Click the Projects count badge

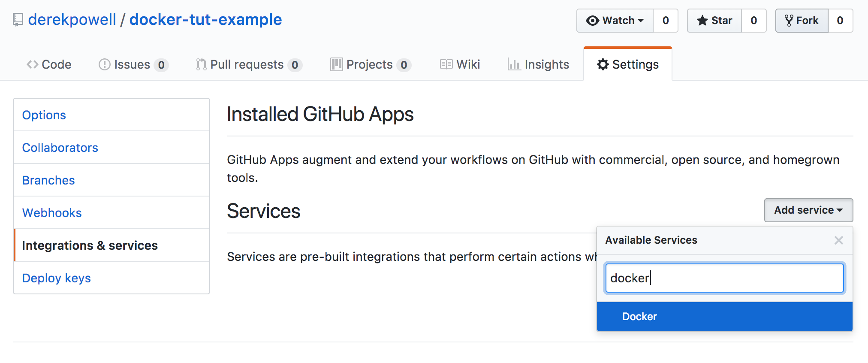click(404, 65)
